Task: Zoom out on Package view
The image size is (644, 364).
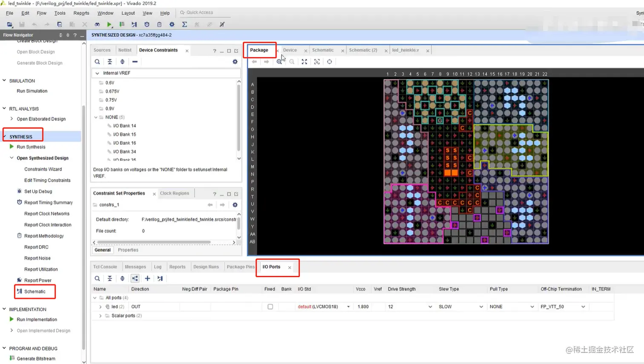Action: tap(292, 62)
